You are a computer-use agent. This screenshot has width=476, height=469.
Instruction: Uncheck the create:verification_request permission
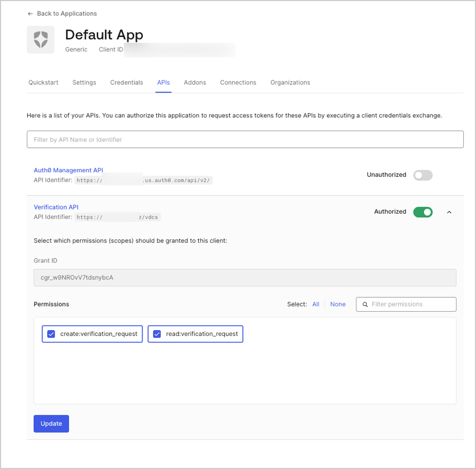tap(51, 334)
